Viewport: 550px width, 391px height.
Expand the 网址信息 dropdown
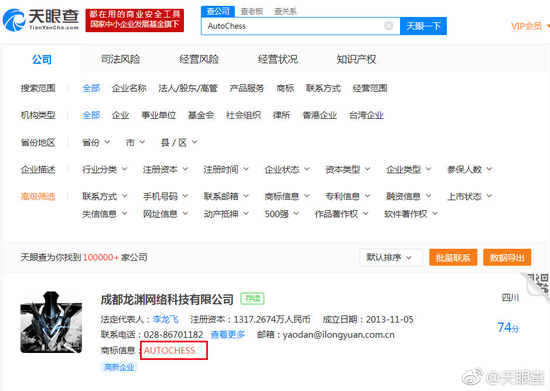[x=165, y=214]
